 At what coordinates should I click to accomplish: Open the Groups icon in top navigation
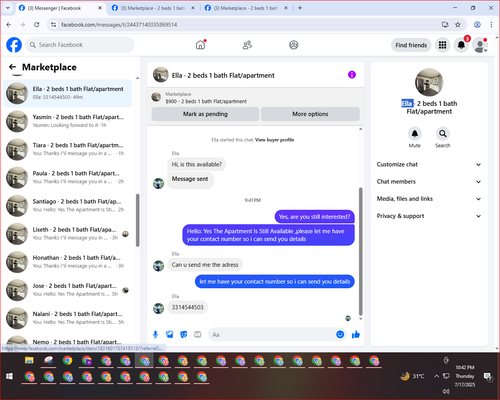click(x=294, y=45)
